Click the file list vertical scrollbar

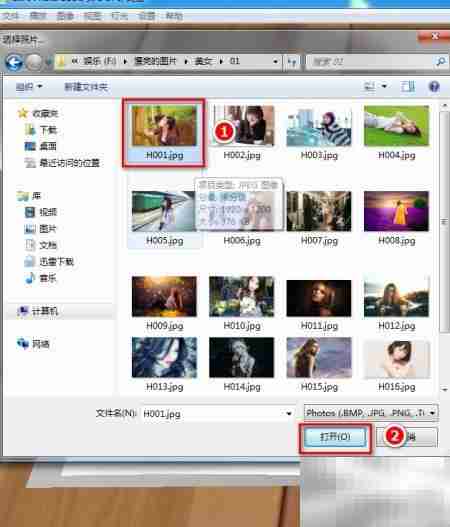[444, 222]
